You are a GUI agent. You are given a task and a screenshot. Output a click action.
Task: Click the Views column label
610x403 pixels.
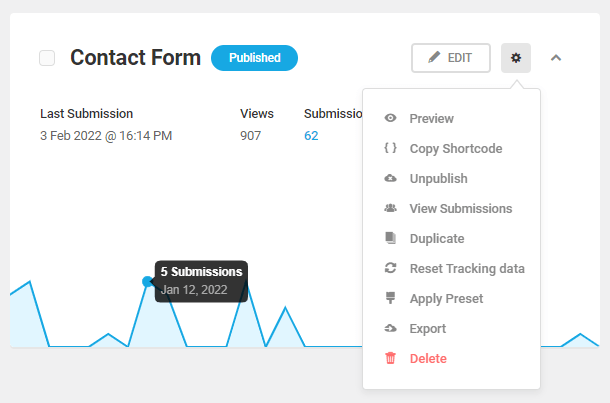tap(257, 114)
